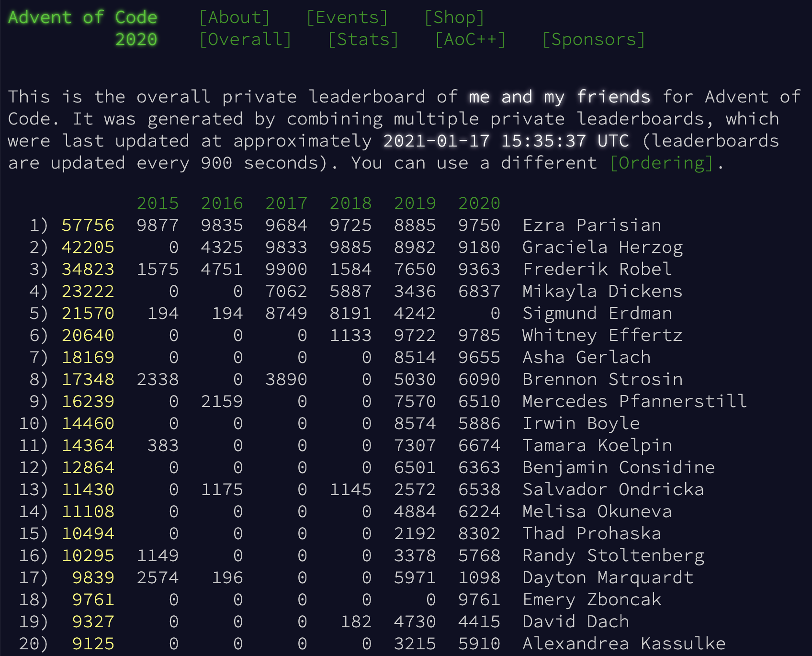Click total score 18169

tap(88, 358)
